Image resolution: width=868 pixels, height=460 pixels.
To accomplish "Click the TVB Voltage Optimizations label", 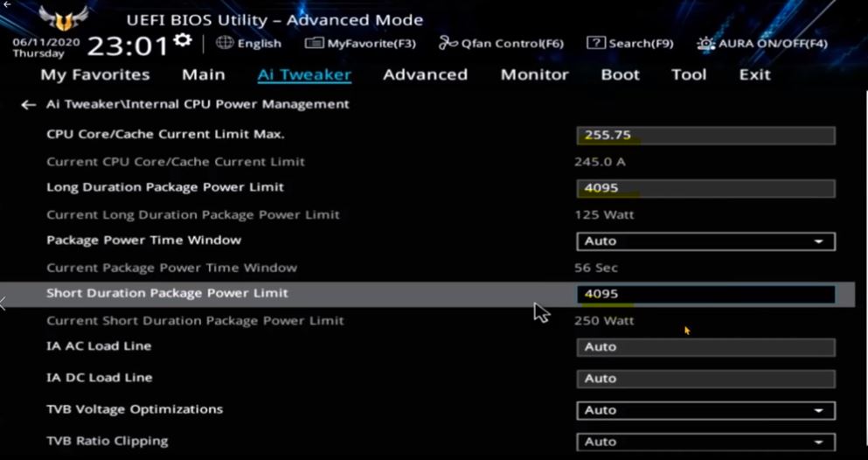I will (135, 409).
